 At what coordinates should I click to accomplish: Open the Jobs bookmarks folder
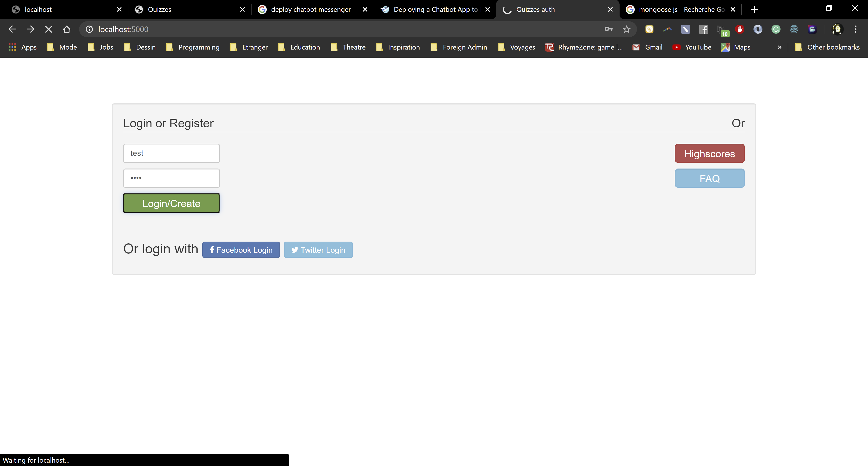100,47
